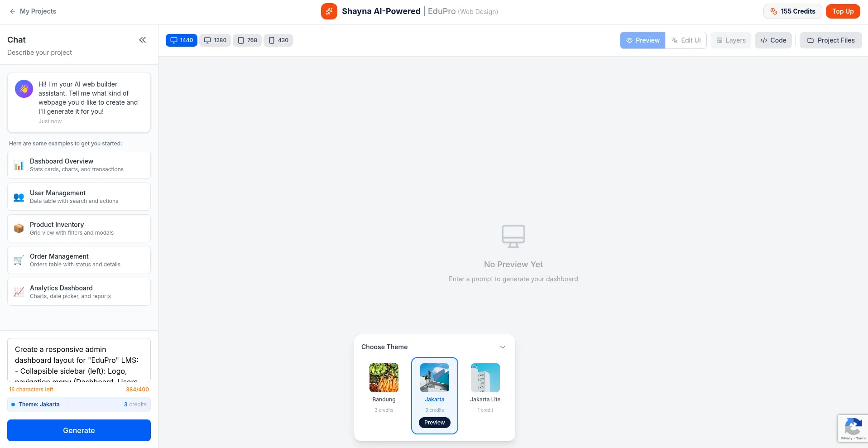The width and height of the screenshot is (868, 448).
Task: Click the Order Management cart icon
Action: click(x=19, y=260)
